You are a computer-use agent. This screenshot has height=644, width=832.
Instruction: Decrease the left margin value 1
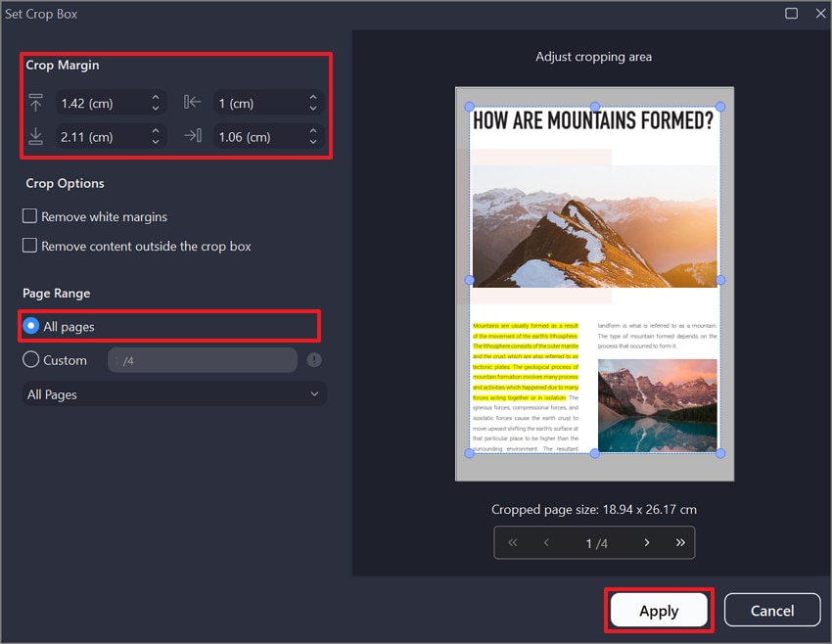coord(313,108)
